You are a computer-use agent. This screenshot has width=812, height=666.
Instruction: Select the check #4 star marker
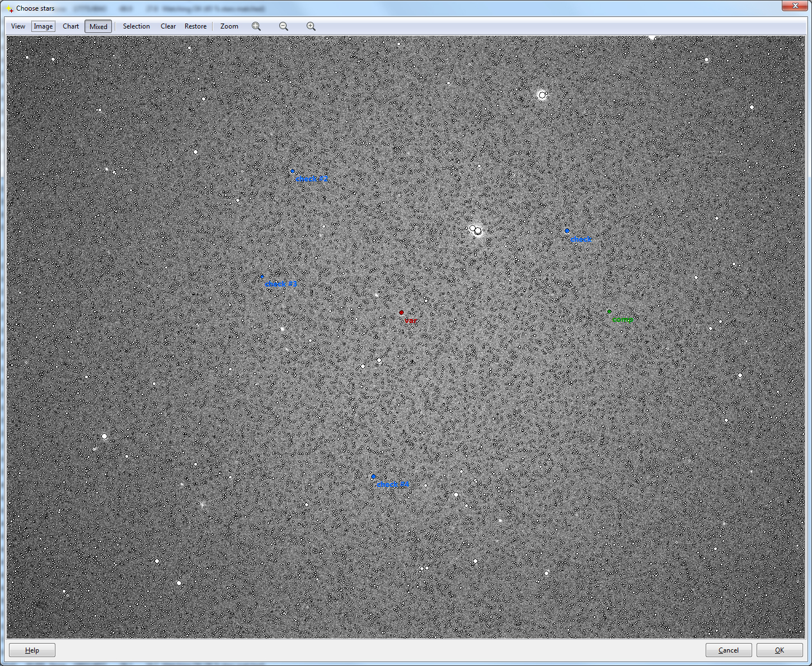(373, 476)
